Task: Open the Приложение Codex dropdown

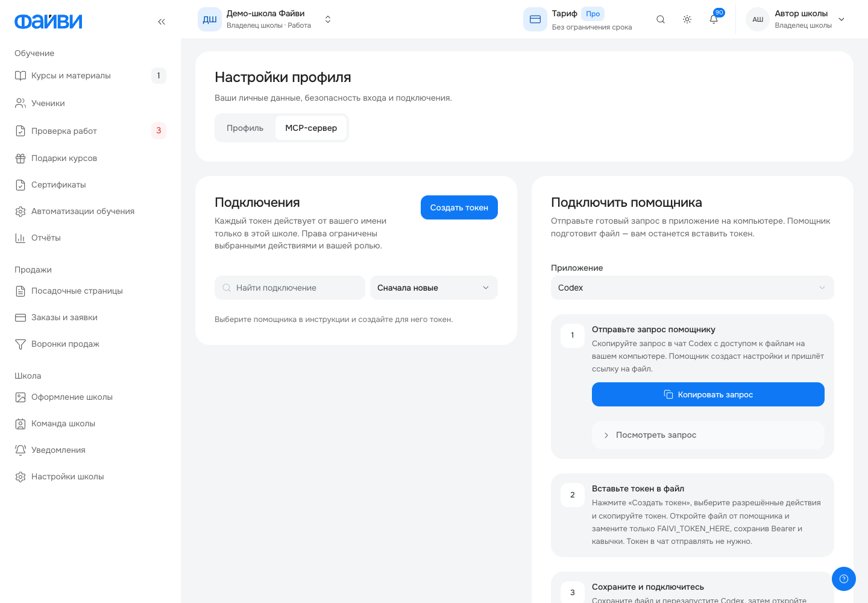Action: [x=693, y=288]
